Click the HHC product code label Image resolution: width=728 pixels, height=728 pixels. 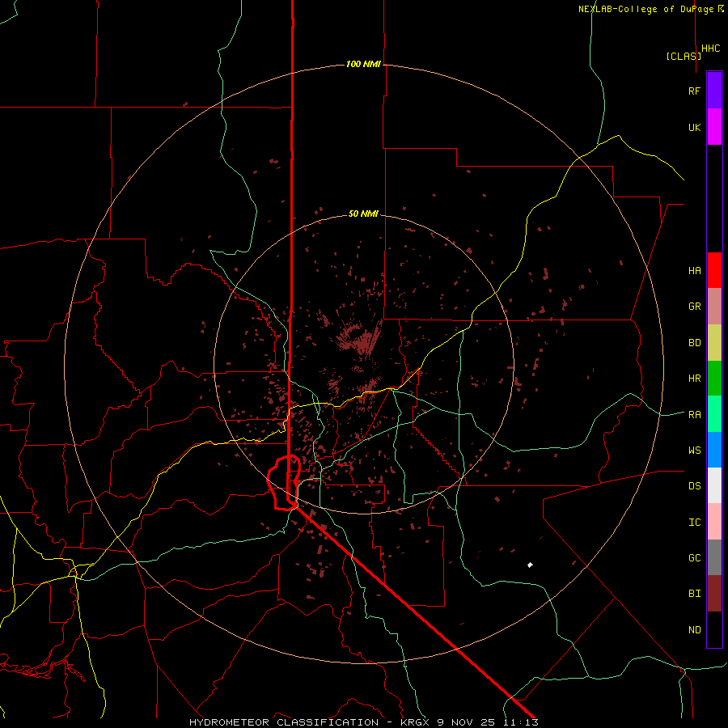[x=711, y=49]
